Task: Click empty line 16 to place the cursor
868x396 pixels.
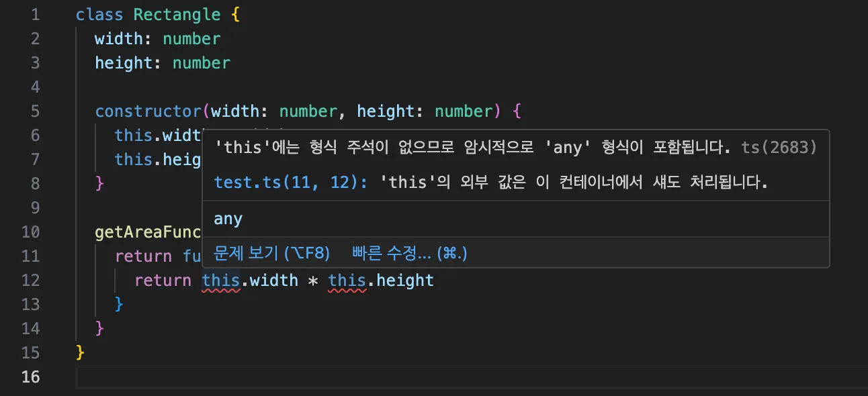Action: [x=134, y=377]
